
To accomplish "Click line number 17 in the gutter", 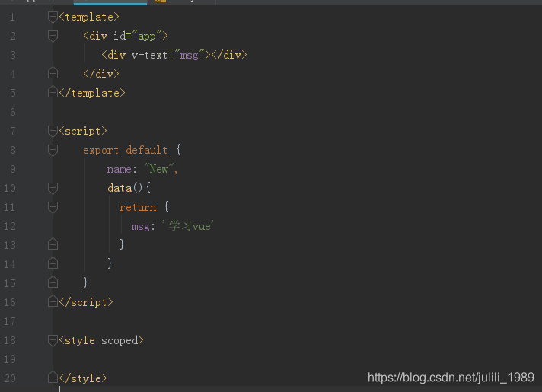I will (x=10, y=321).
